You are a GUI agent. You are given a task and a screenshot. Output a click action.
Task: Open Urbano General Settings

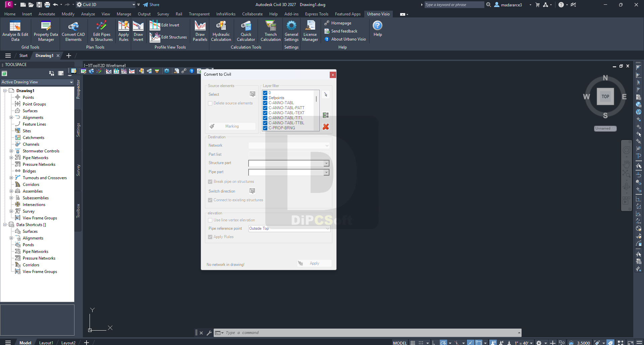(x=291, y=31)
